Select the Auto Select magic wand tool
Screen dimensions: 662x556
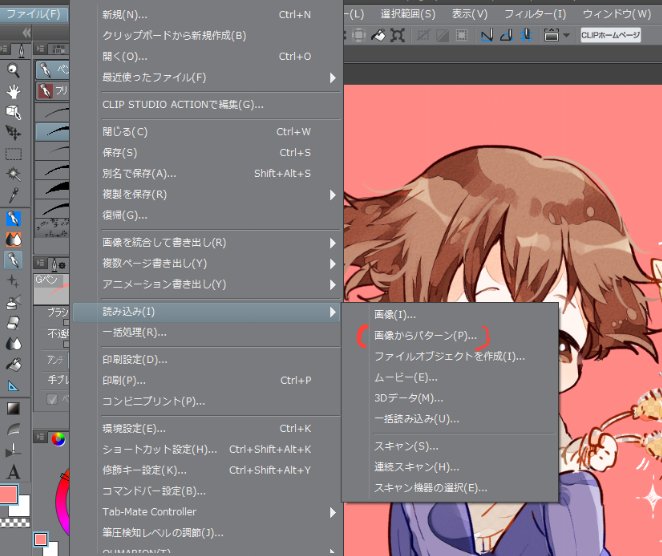pos(14,174)
